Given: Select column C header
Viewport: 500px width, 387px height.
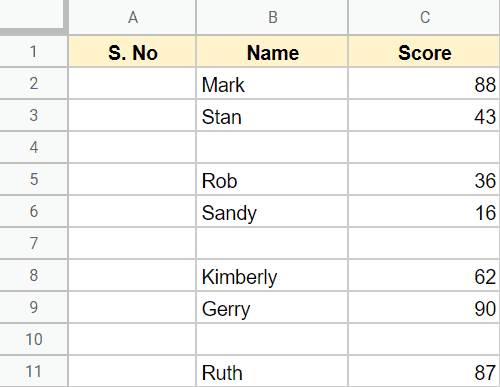Looking at the screenshot, I should coord(424,17).
